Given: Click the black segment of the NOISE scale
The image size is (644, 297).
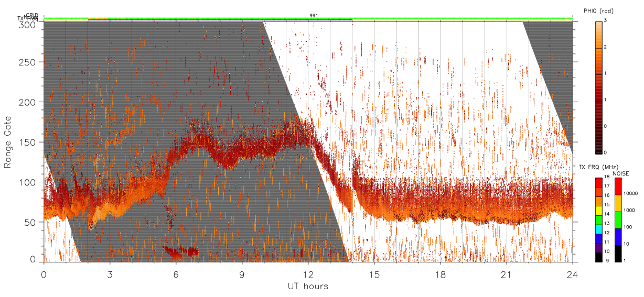Looking at the screenshot, I should (x=618, y=254).
